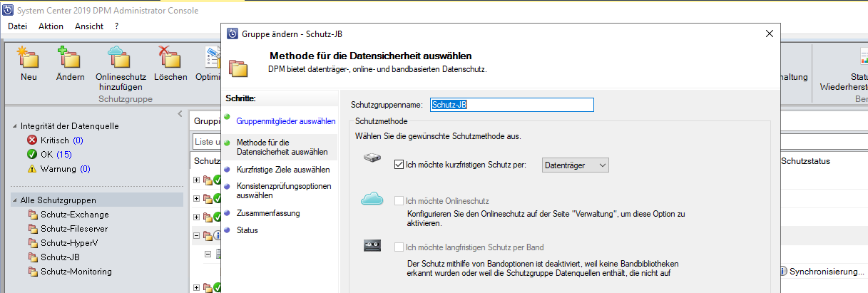The width and height of the screenshot is (868, 293).
Task: Click the Schutz-Exchange folder icon
Action: pos(33,215)
